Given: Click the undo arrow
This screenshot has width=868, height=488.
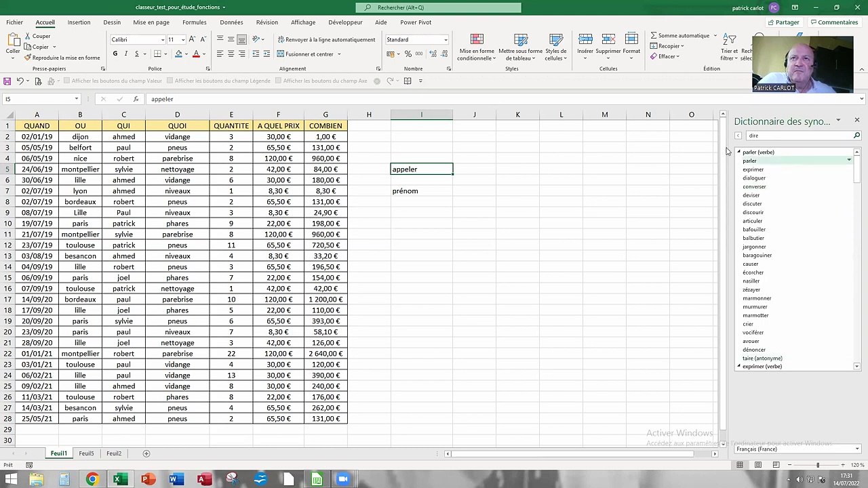Looking at the screenshot, I should click(x=20, y=81).
